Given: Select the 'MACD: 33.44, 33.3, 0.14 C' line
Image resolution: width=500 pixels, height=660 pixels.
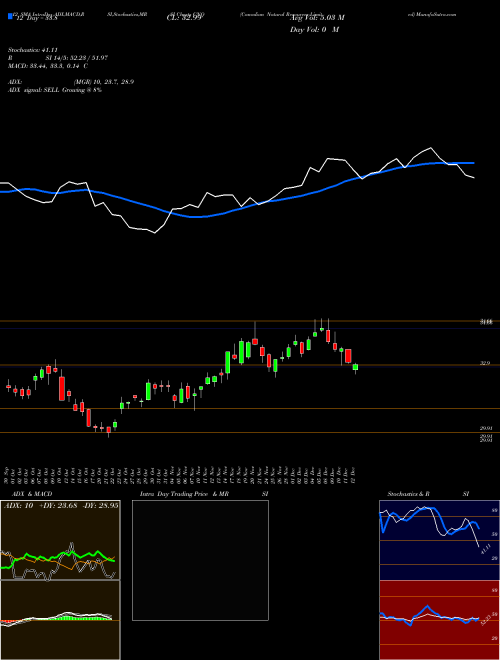Looking at the screenshot, I should 48,66.
